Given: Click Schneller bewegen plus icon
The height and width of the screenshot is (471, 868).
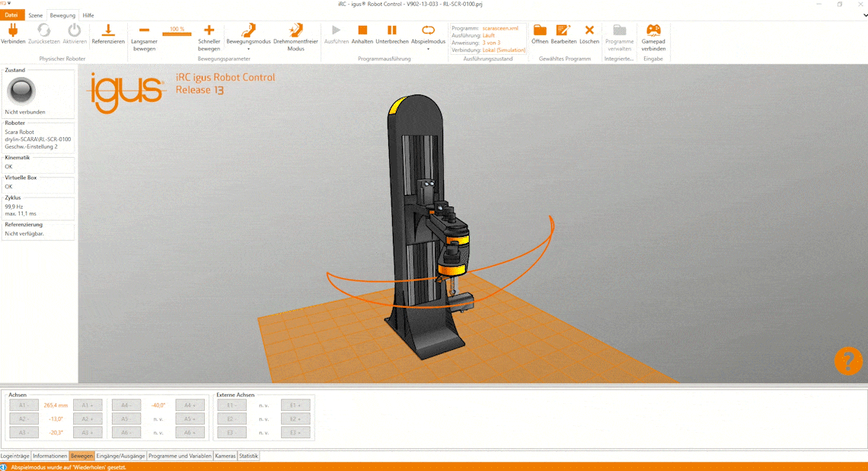Looking at the screenshot, I should (209, 30).
